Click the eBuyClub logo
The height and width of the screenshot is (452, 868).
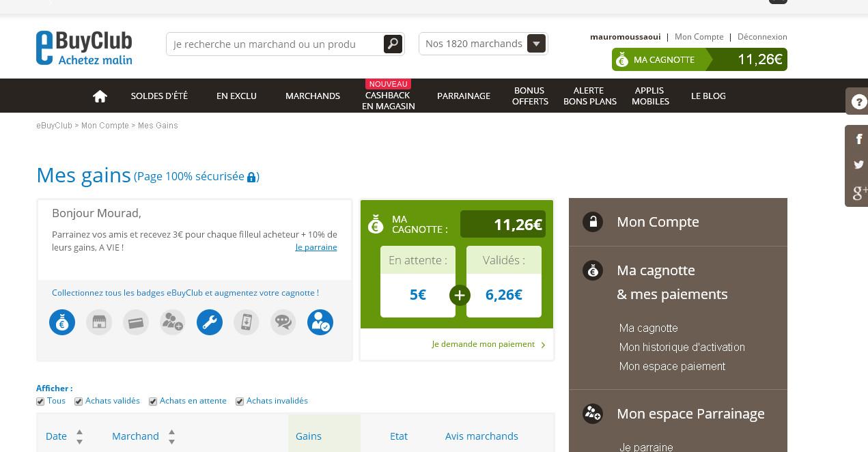tap(84, 48)
